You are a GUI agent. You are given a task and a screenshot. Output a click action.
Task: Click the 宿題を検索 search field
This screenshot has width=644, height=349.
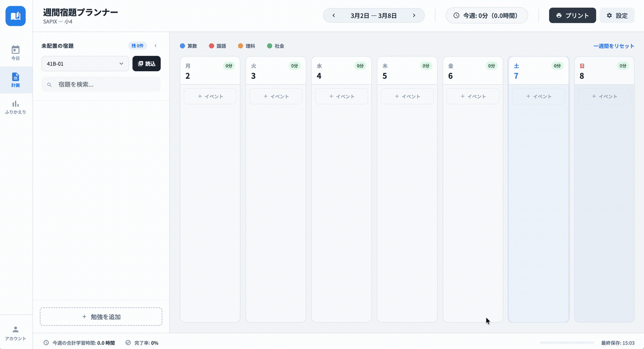click(x=102, y=84)
